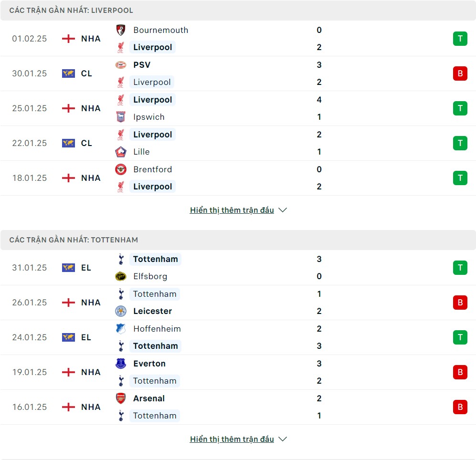Expand more Liverpool matches chevron
Image resolution: width=476 pixels, height=460 pixels.
[283, 210]
